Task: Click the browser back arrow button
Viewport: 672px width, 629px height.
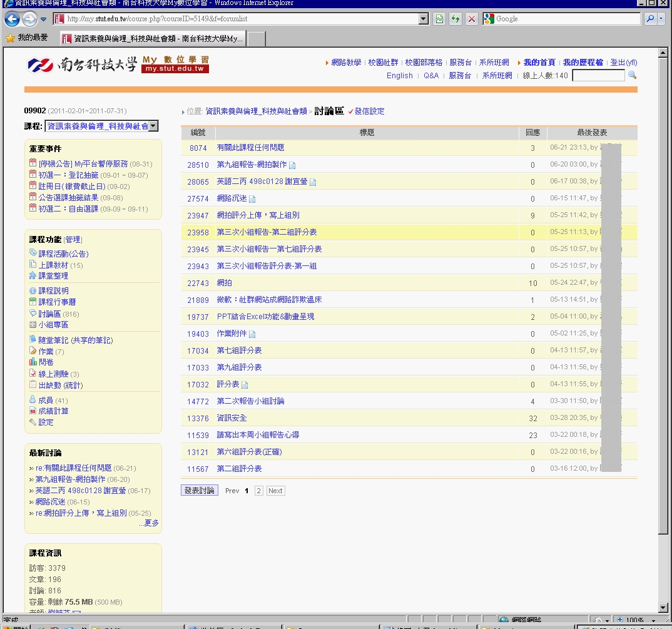Action: pyautogui.click(x=11, y=19)
